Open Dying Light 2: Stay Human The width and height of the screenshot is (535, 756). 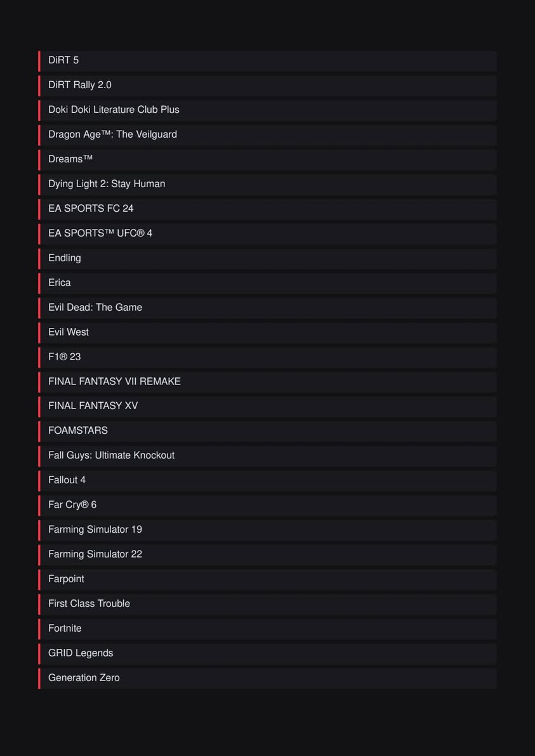coord(267,184)
